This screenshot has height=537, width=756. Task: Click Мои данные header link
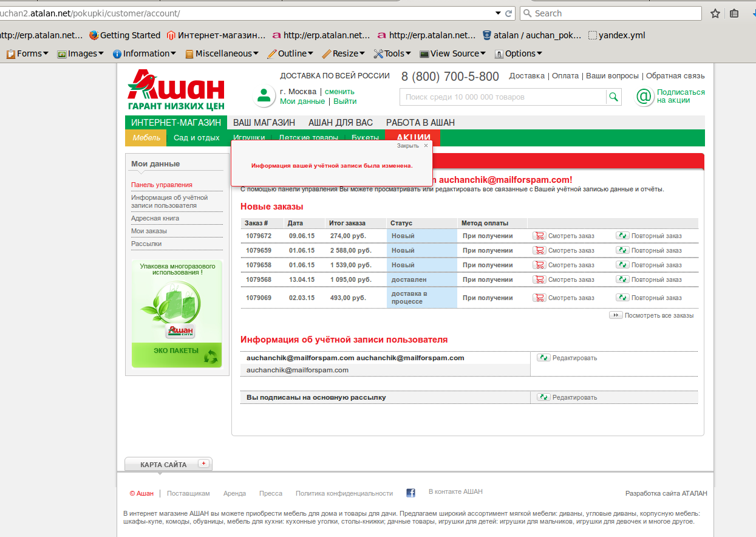302,101
